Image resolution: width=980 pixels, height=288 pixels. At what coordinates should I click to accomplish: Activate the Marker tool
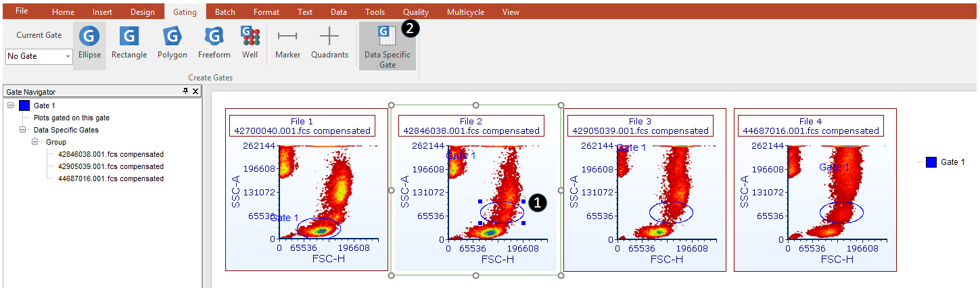pos(287,43)
